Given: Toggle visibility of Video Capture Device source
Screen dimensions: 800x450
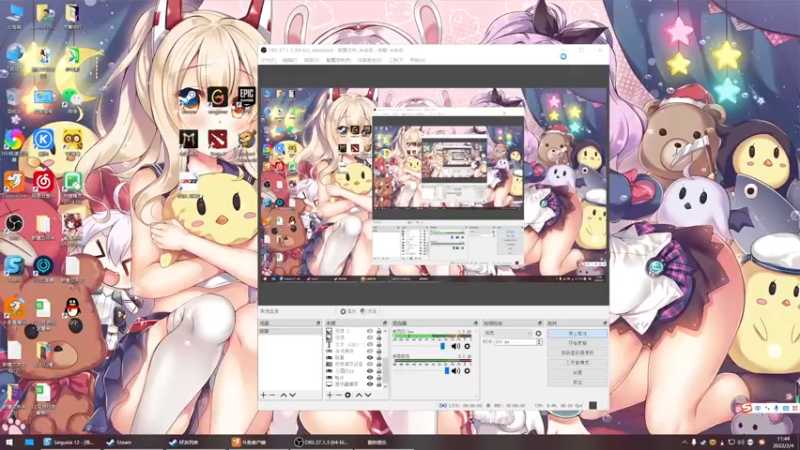Looking at the screenshot, I should click(370, 364).
